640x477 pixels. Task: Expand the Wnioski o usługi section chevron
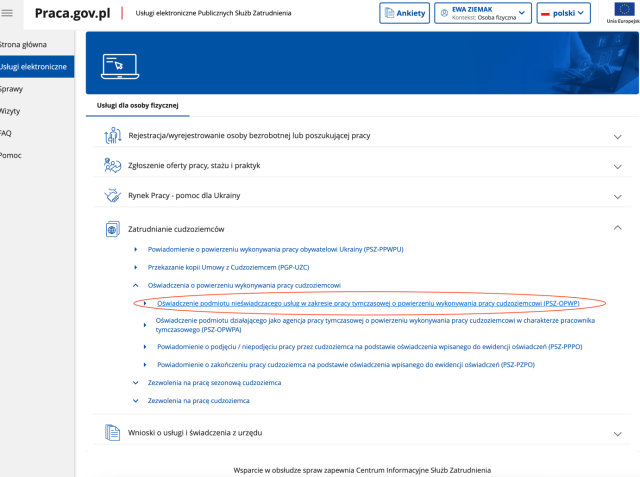[617, 433]
